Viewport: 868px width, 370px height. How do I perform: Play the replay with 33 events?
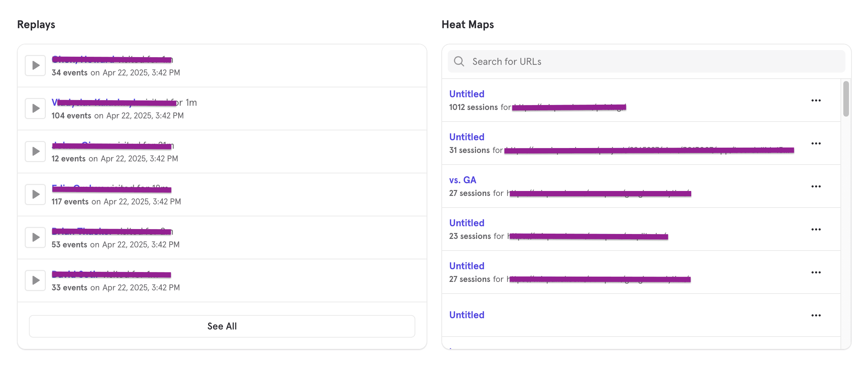(35, 280)
